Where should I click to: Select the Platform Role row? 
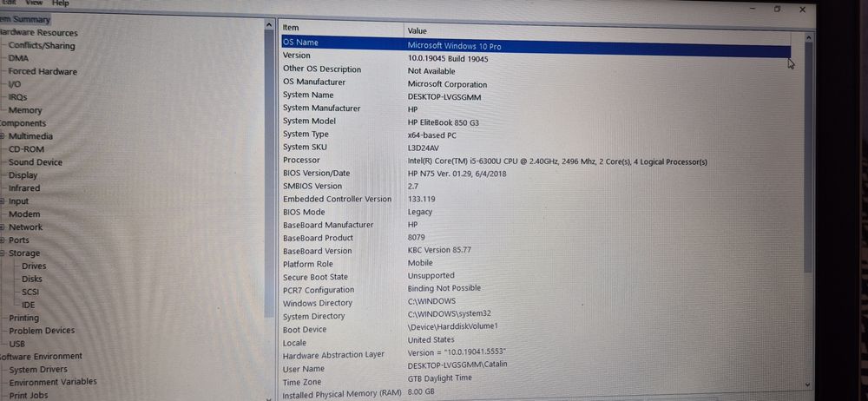coord(536,264)
